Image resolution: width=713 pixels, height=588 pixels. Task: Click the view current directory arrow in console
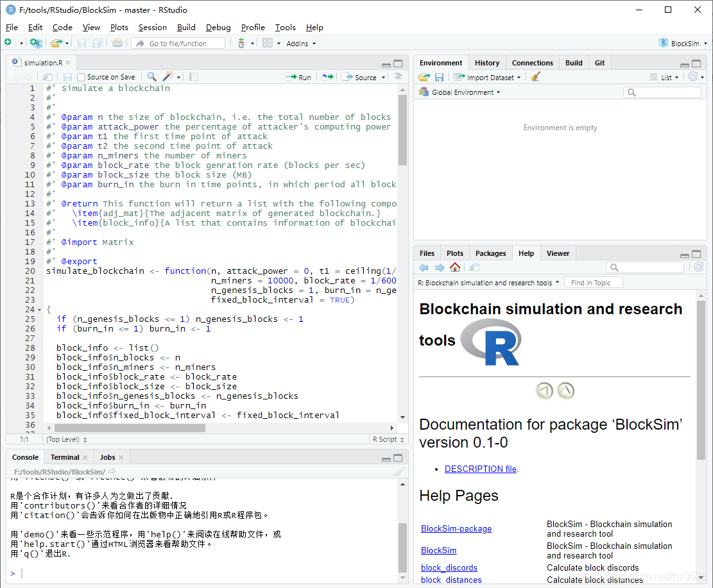pos(112,472)
